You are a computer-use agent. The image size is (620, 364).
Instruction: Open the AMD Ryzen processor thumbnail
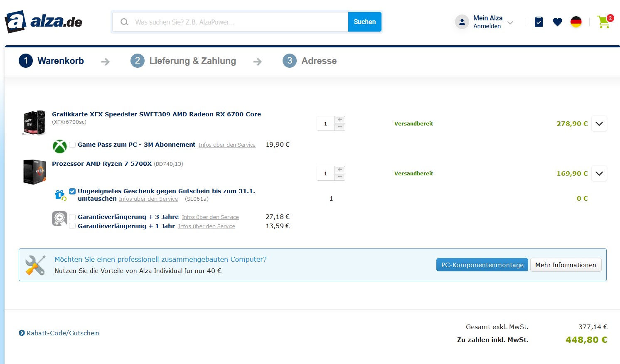pyautogui.click(x=34, y=172)
